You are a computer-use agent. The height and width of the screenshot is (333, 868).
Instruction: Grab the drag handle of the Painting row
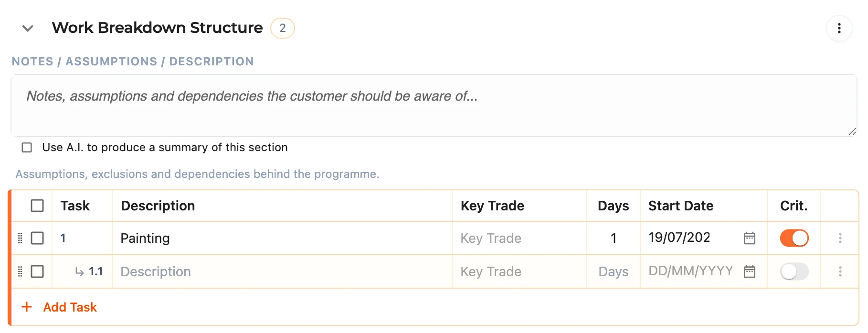pyautogui.click(x=20, y=238)
